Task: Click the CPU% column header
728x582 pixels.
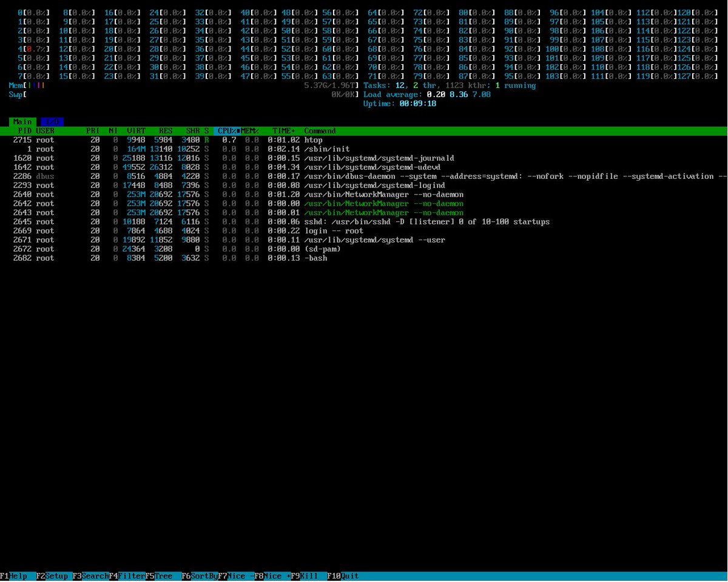Action: click(x=227, y=131)
